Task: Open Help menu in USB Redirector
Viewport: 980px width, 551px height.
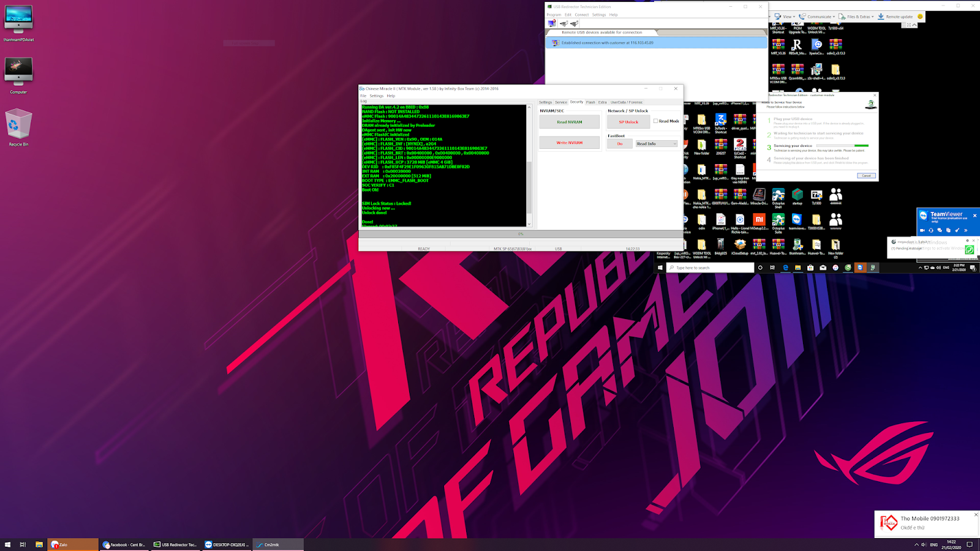Action: coord(613,15)
